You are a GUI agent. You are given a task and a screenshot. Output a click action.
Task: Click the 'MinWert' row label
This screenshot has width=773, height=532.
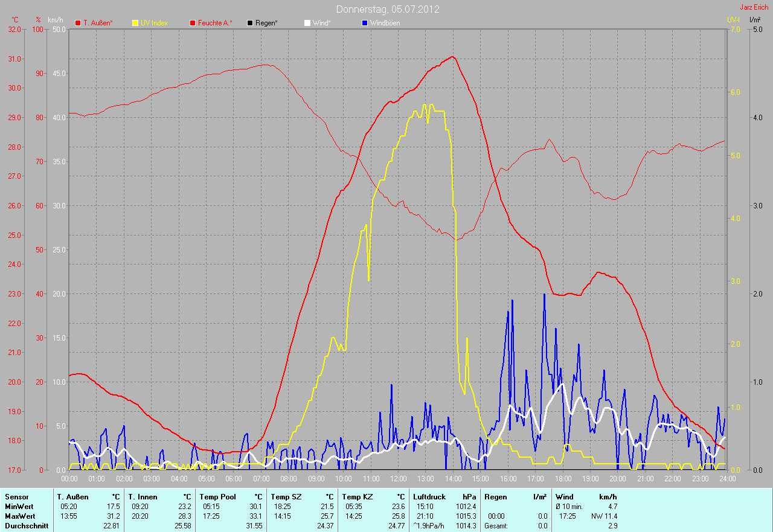pyautogui.click(x=19, y=507)
